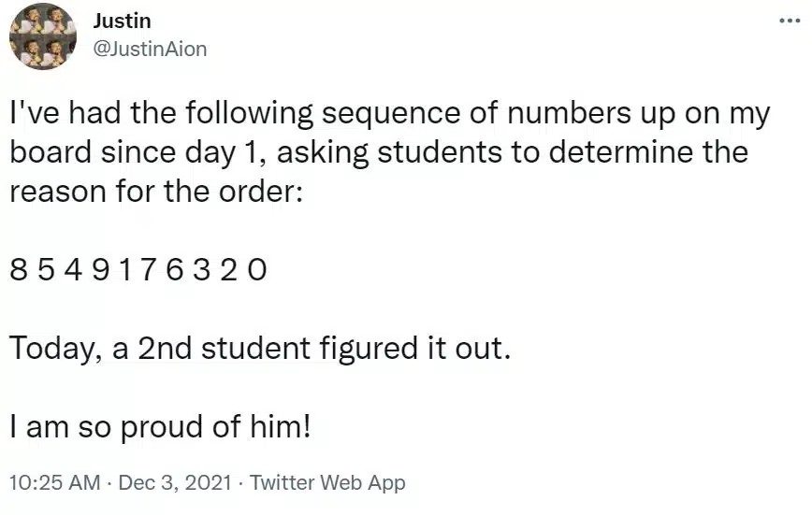Click the digit 0 ending the sequence

point(257,270)
